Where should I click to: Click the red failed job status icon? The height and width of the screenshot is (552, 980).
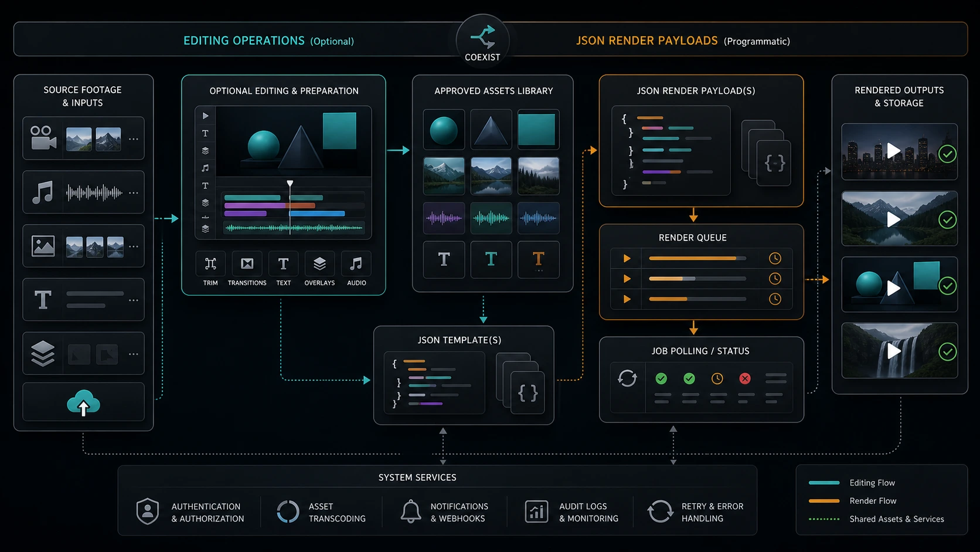click(x=745, y=378)
